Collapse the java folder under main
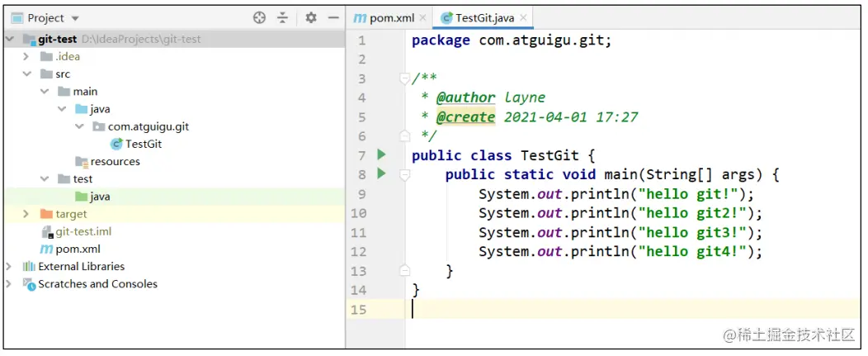Image resolution: width=868 pixels, height=356 pixels. coord(62,109)
